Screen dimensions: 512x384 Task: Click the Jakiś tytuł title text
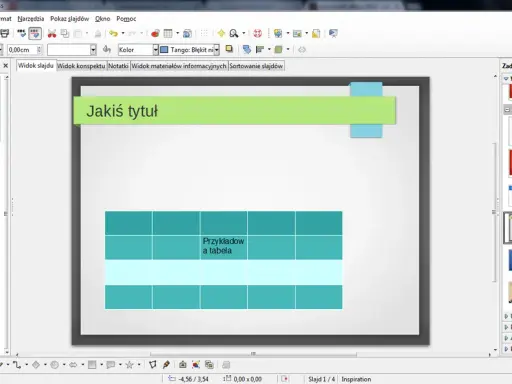pyautogui.click(x=122, y=111)
